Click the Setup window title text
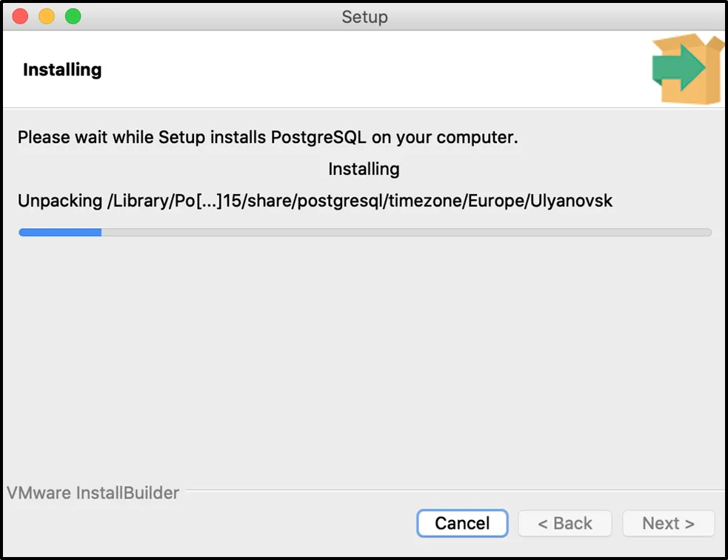 (x=364, y=16)
